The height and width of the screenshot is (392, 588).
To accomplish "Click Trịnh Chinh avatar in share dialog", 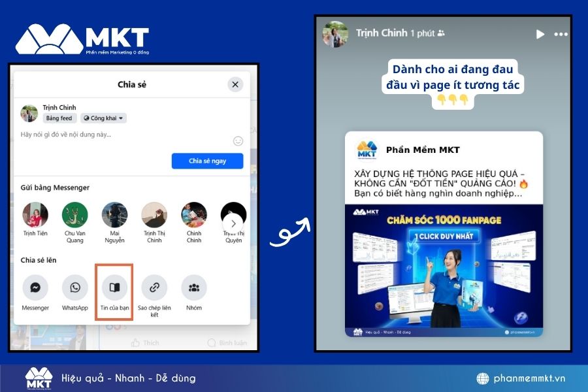I will (x=29, y=113).
